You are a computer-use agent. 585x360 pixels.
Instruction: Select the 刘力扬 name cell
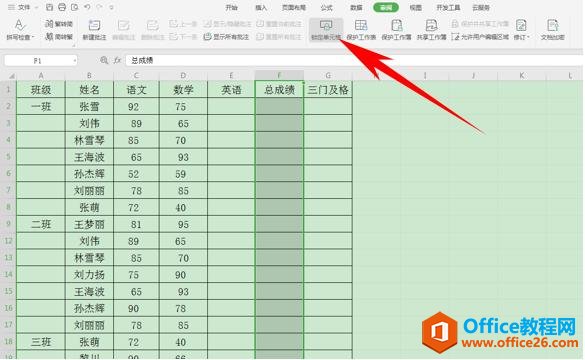[x=89, y=275]
